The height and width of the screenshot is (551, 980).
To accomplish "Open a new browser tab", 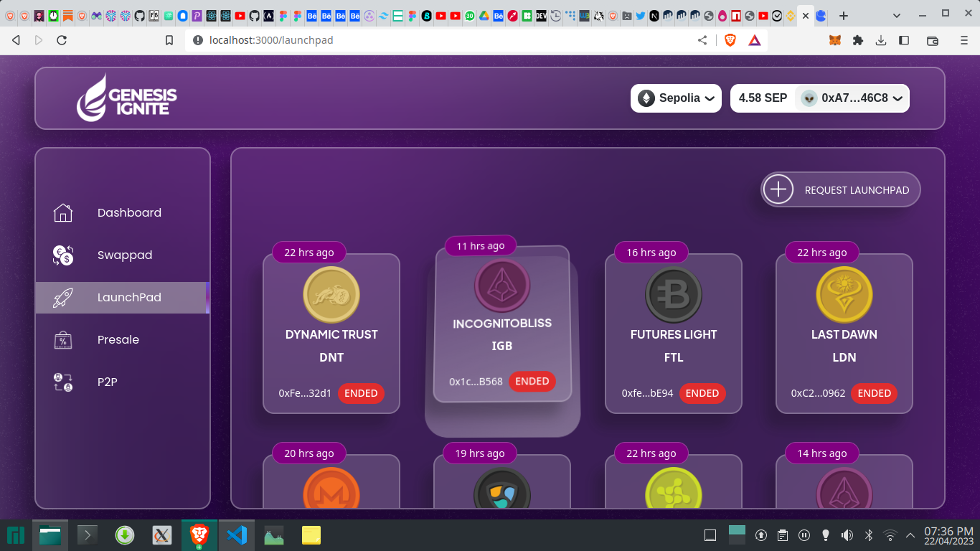I will pyautogui.click(x=844, y=15).
